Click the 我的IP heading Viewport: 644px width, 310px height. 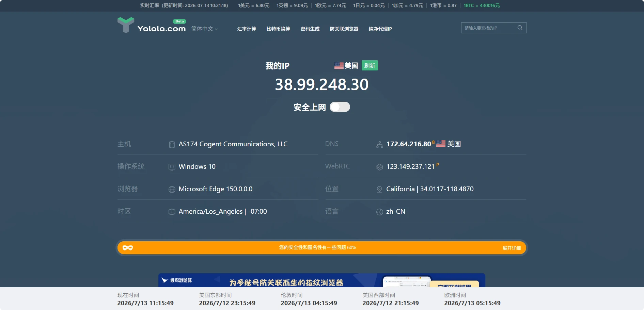tap(277, 66)
